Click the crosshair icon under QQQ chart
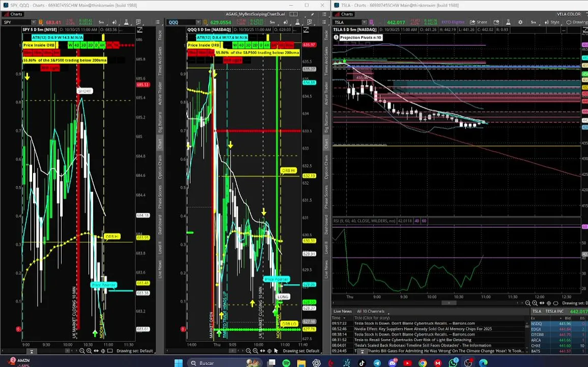The height and width of the screenshot is (367, 588). [269, 351]
